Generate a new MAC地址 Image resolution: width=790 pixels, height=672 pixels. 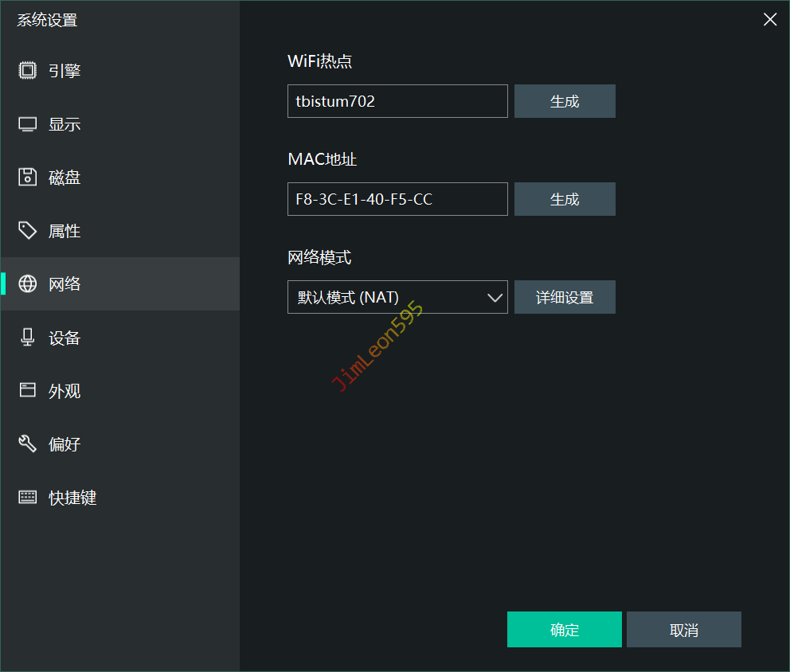click(565, 199)
